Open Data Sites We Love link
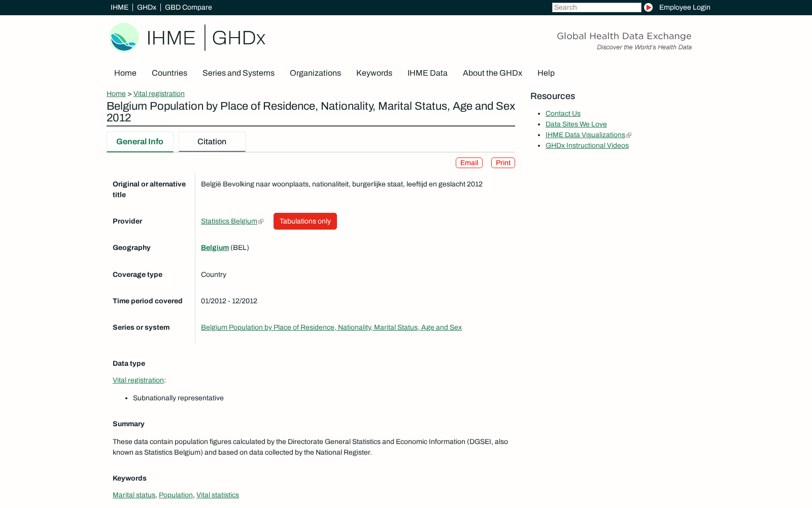This screenshot has width=812, height=508. click(576, 124)
